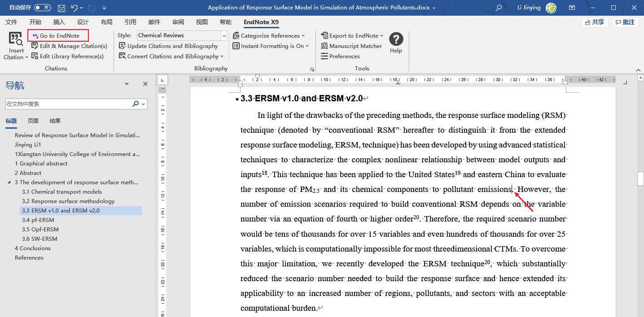Go to heading 'Review of Response Surface Model'
This screenshot has width=644, height=317.
(x=77, y=135)
